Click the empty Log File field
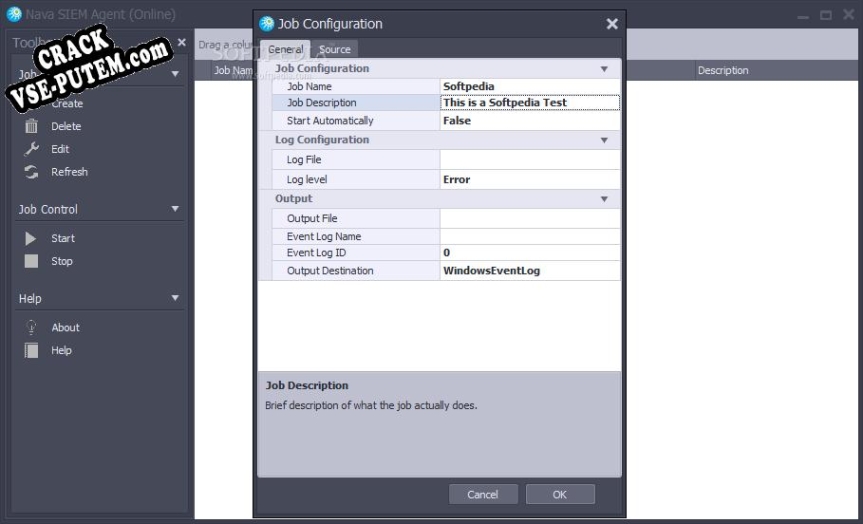The width and height of the screenshot is (863, 524). (x=529, y=160)
